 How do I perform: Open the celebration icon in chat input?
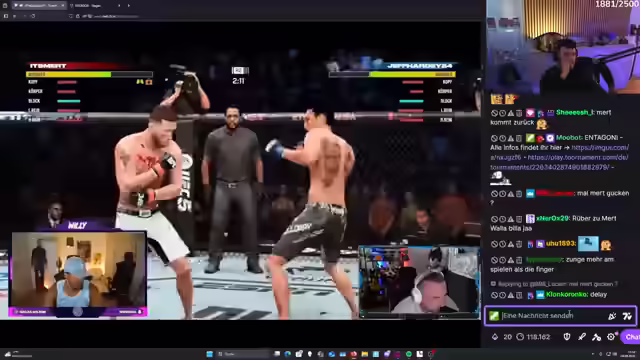(612, 316)
